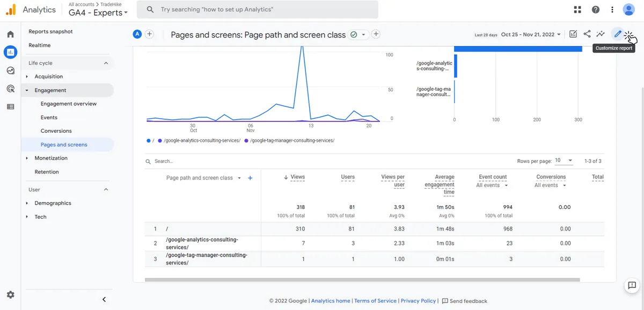
Task: Change Rows per page dropdown
Action: coord(563,161)
